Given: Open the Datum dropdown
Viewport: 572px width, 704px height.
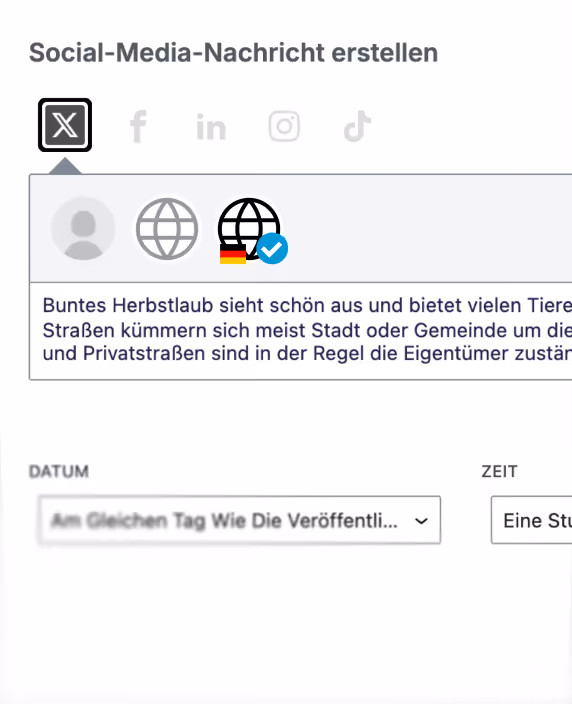Looking at the screenshot, I should pyautogui.click(x=240, y=520).
